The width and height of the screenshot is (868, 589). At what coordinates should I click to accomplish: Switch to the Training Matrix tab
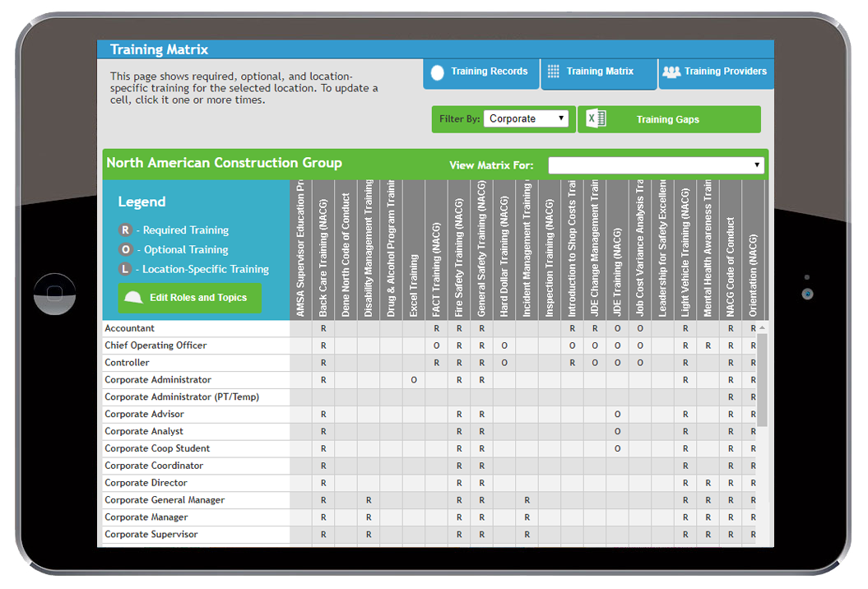point(599,73)
